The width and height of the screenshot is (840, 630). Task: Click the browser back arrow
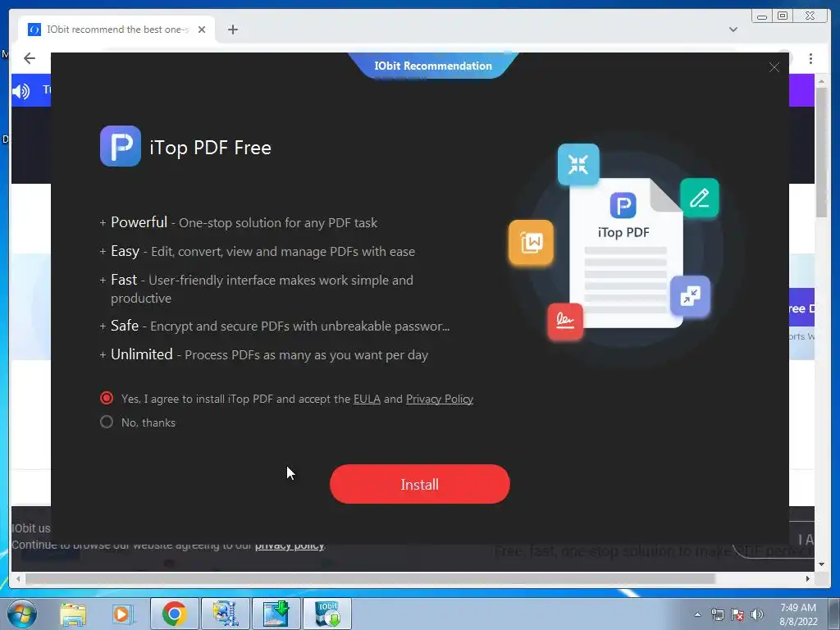click(x=30, y=58)
